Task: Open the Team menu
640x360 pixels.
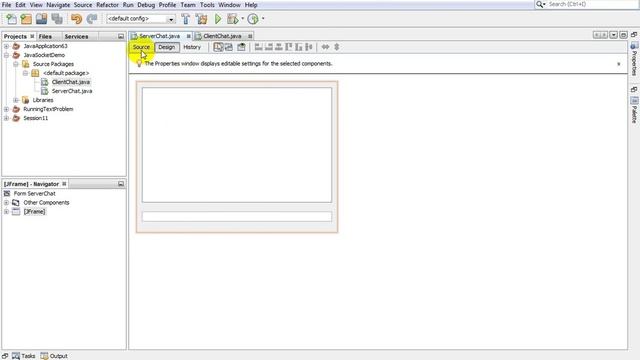Action: click(188, 5)
